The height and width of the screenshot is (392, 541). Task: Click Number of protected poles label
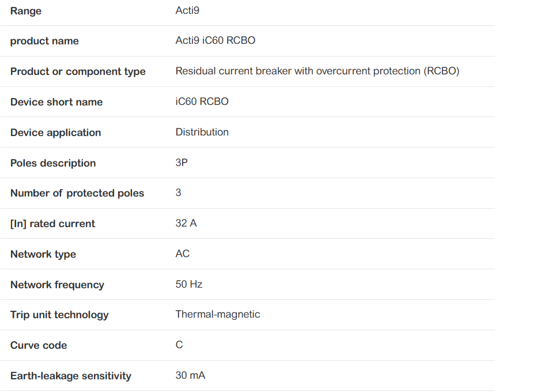pos(77,193)
